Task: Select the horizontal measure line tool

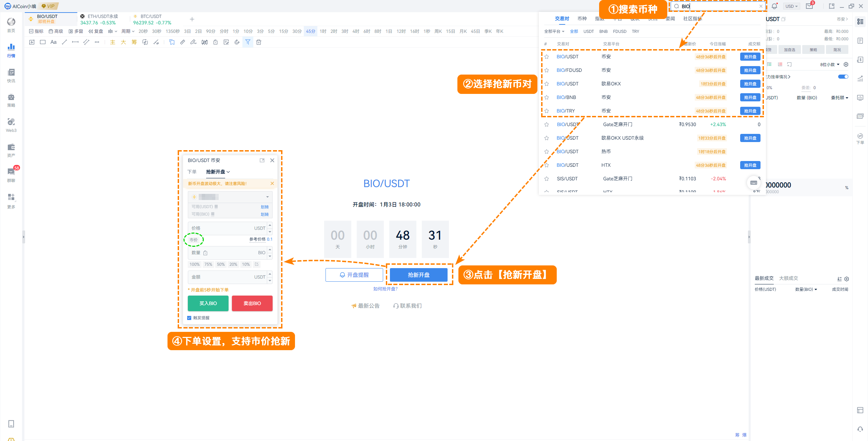Action: pos(75,42)
